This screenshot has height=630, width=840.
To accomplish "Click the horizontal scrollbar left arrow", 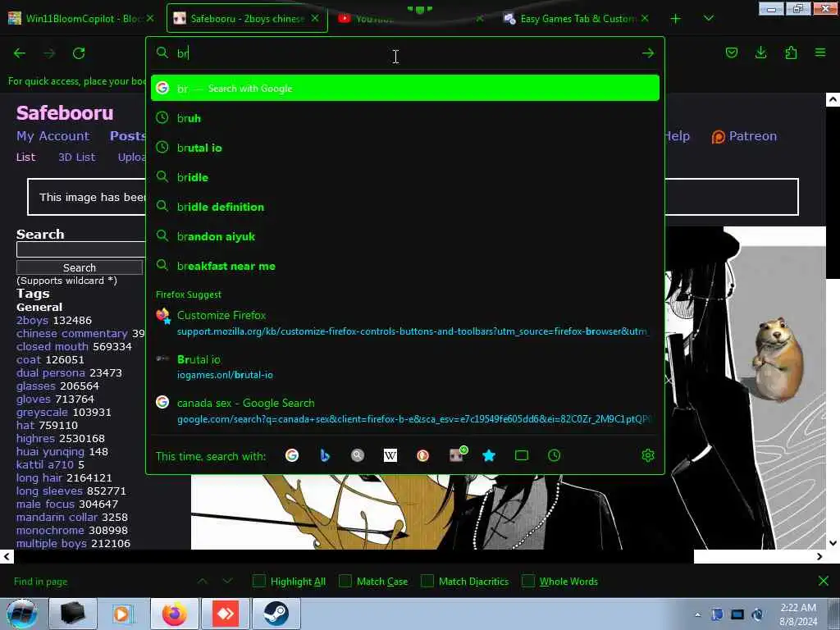I will [7, 557].
